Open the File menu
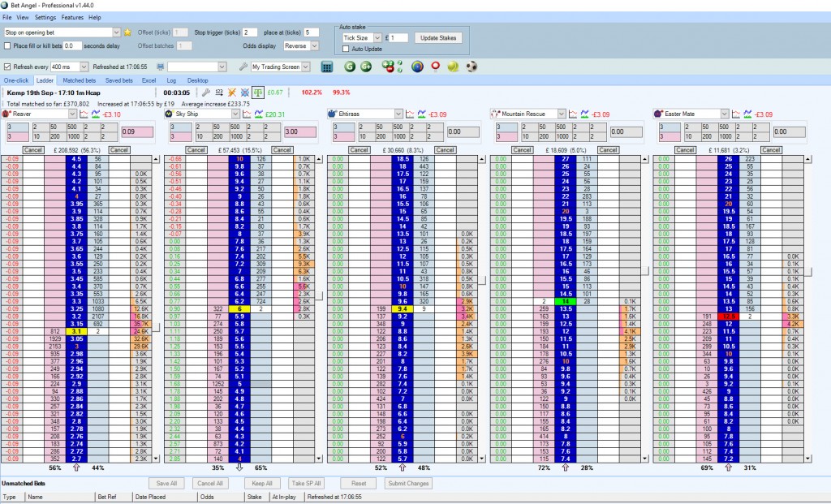The width and height of the screenshot is (831, 504). pyautogui.click(x=6, y=18)
